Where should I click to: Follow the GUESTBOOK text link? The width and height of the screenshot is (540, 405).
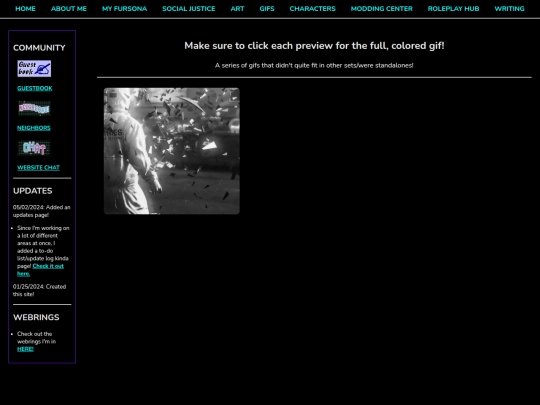[x=35, y=89]
